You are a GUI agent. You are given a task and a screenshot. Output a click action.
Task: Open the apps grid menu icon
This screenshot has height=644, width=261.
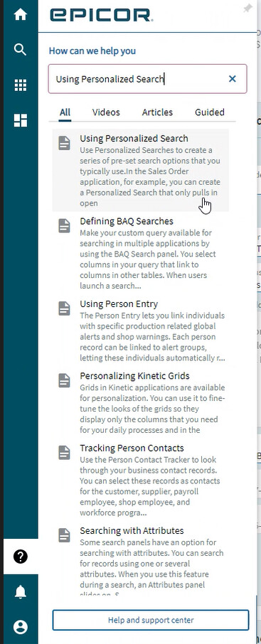click(20, 85)
